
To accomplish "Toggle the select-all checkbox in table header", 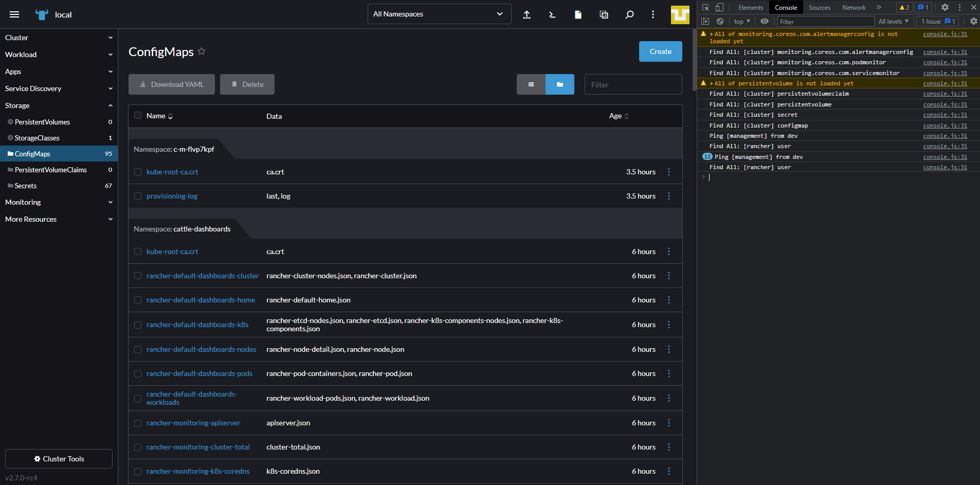I will point(138,115).
